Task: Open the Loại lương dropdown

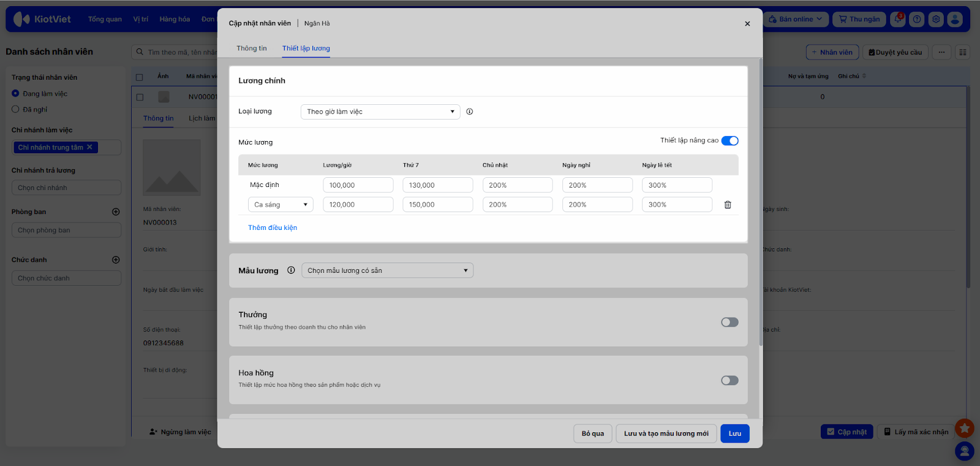Action: pyautogui.click(x=380, y=112)
